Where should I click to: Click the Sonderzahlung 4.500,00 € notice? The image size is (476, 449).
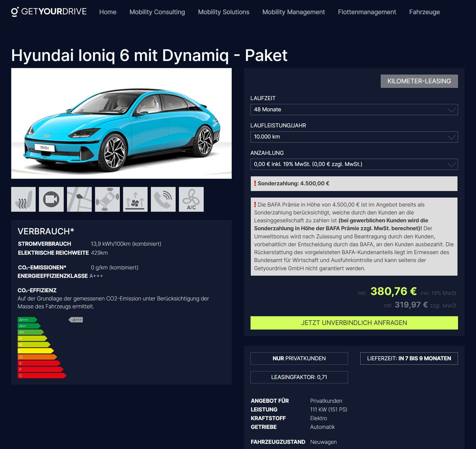[x=354, y=184]
